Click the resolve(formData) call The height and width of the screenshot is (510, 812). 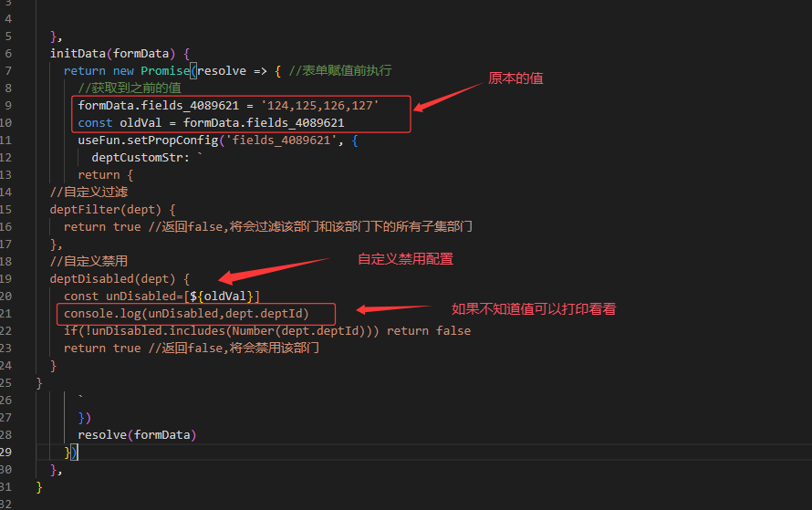click(x=137, y=434)
